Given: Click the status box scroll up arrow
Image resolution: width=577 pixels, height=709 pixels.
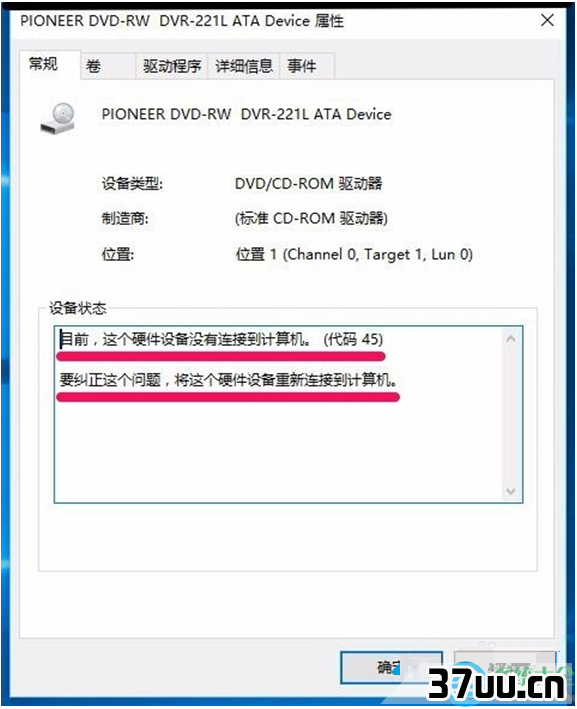Looking at the screenshot, I should pos(511,339).
